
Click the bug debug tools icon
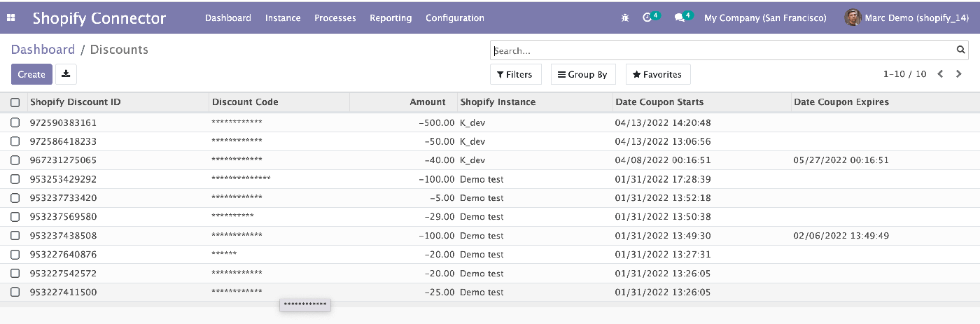tap(625, 17)
